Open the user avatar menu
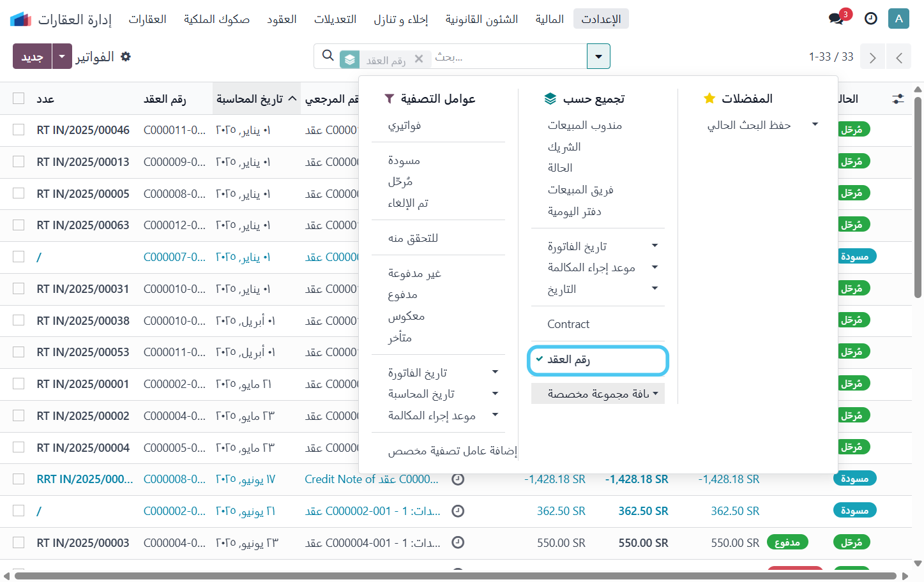924x582 pixels. coord(898,19)
